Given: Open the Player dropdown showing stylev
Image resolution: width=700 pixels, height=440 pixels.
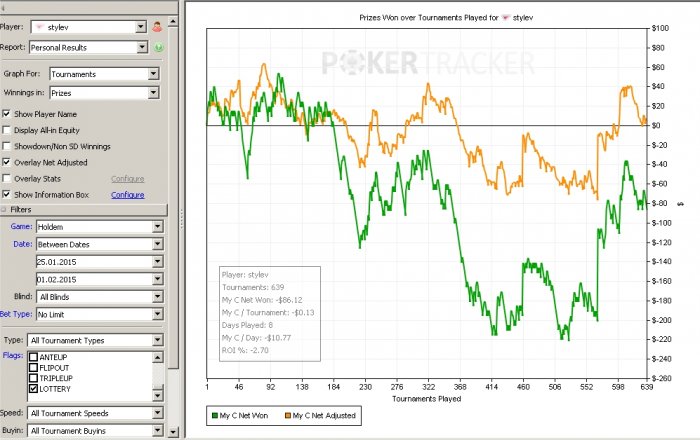Looking at the screenshot, I should [x=88, y=27].
